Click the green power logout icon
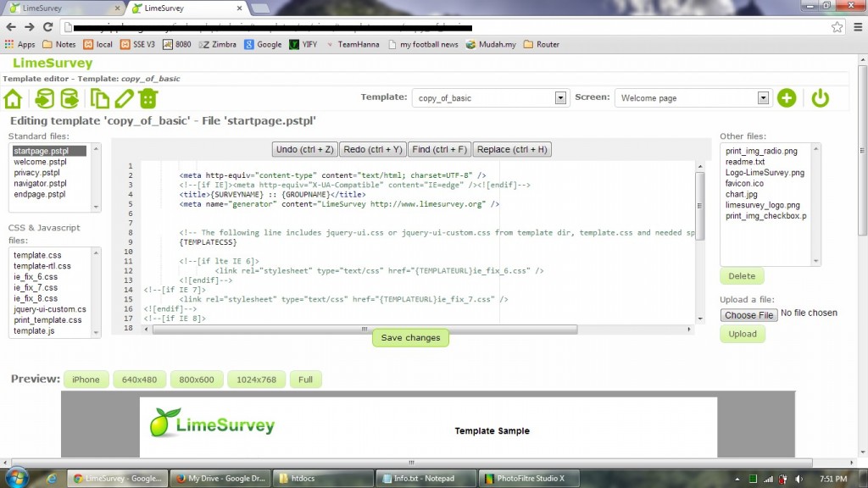 click(x=820, y=98)
